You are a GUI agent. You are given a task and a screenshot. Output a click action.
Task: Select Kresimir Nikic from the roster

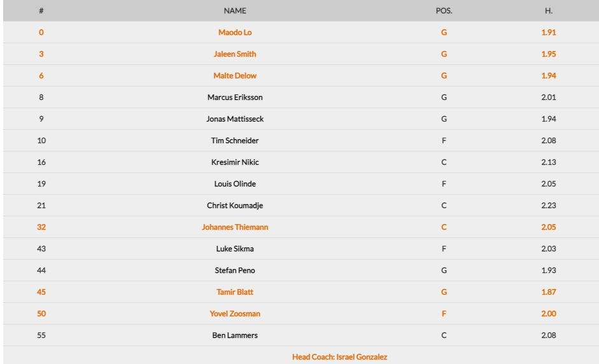coord(235,162)
